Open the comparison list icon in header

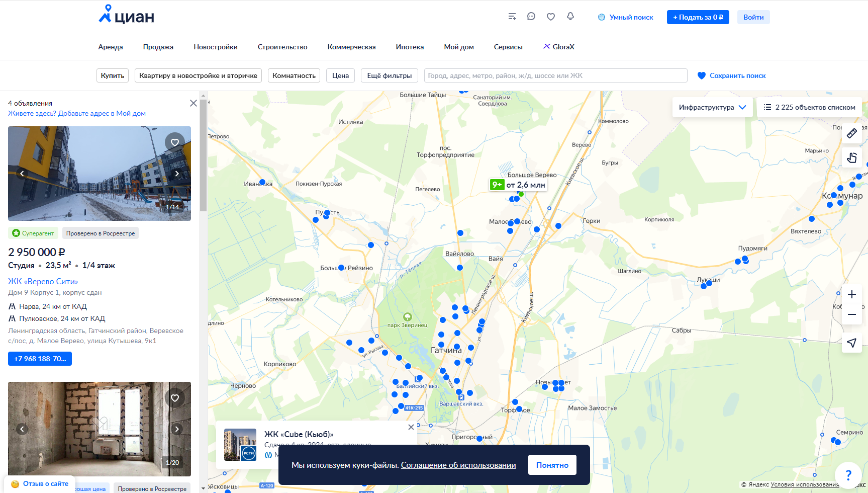pos(512,17)
